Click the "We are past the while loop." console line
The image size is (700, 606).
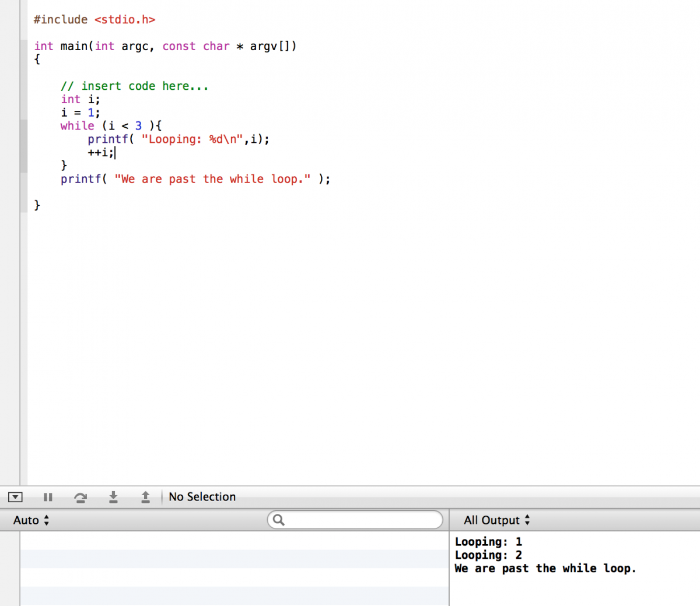[545, 569]
